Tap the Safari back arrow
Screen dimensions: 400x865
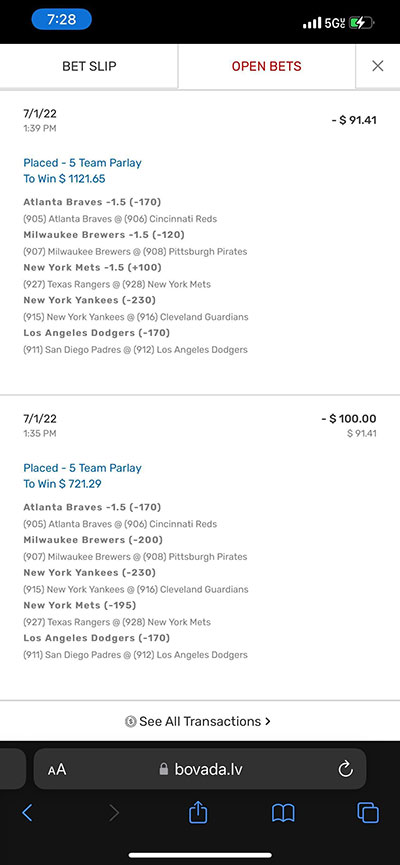[x=27, y=813]
